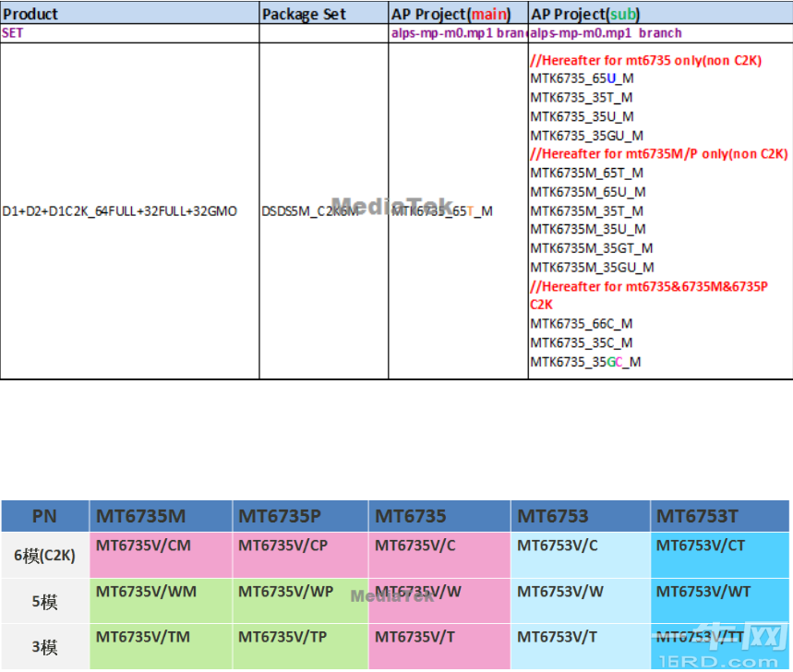
Task: Click the Package Set column header
Action: [x=295, y=14]
